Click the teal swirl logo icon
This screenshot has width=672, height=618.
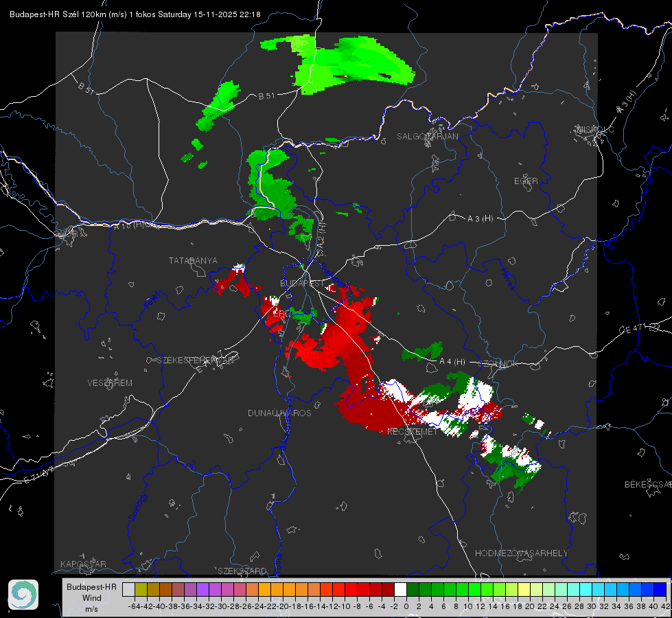click(23, 595)
